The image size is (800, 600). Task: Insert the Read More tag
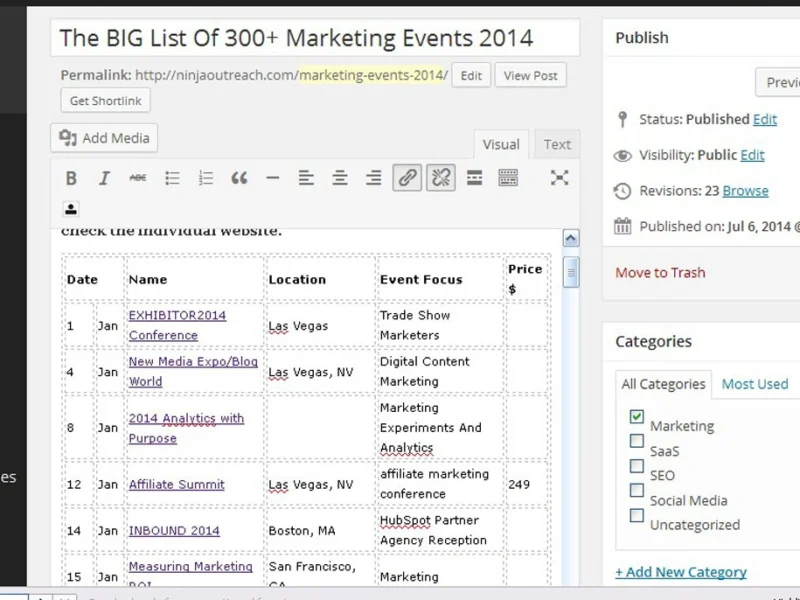click(474, 178)
